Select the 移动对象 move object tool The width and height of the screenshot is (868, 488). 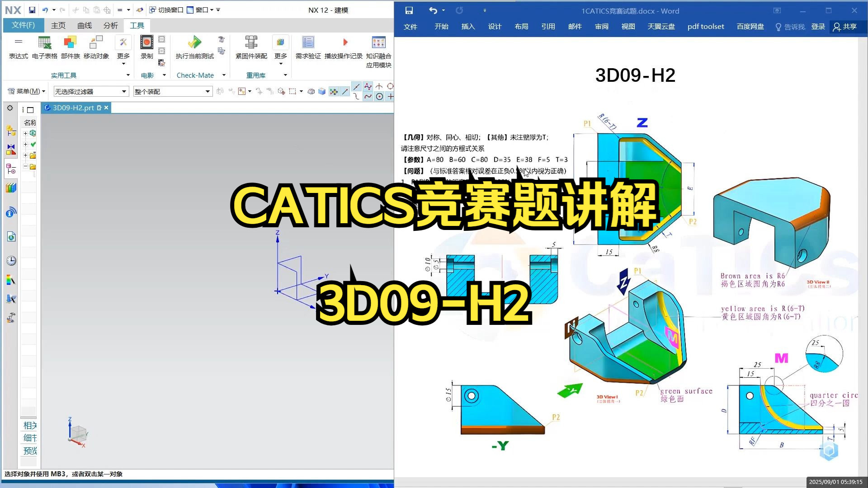click(x=96, y=47)
